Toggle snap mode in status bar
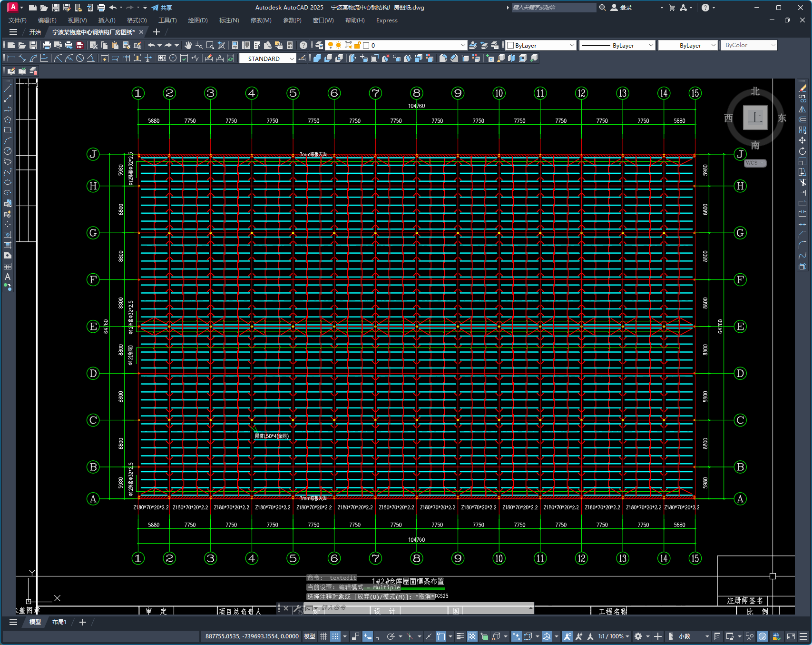Image resolution: width=812 pixels, height=645 pixels. [x=335, y=636]
